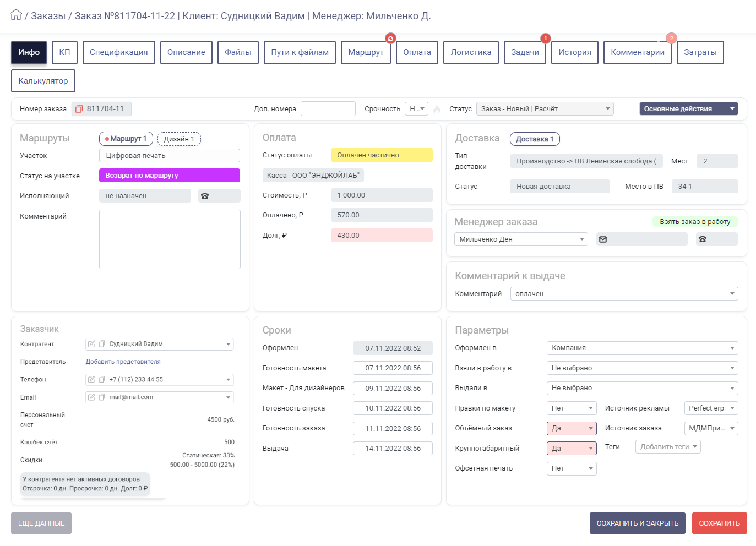Go to home via house icon

point(16,15)
